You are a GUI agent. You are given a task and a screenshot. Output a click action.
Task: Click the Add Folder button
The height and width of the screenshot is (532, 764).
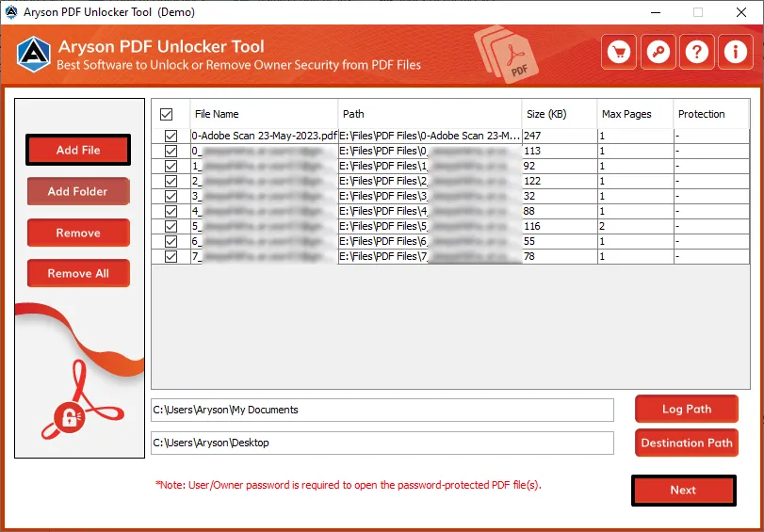(x=78, y=191)
